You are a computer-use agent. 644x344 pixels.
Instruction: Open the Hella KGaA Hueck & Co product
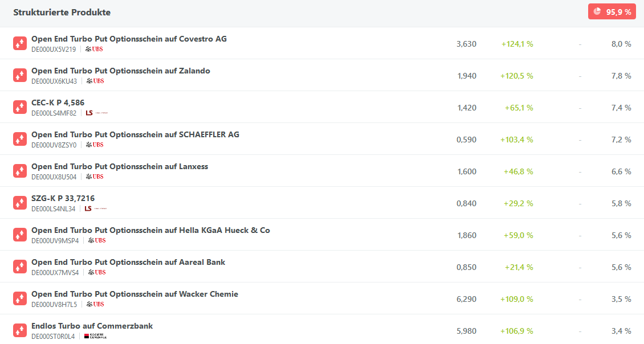tap(150, 230)
